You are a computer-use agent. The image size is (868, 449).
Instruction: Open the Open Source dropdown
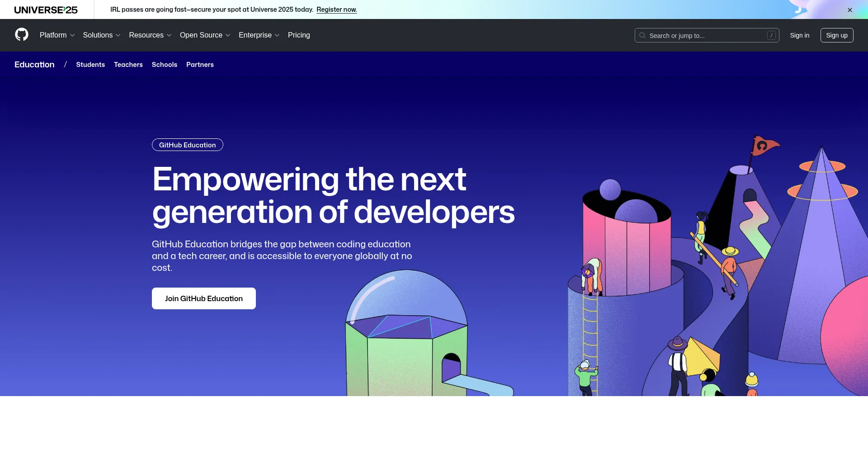205,35
